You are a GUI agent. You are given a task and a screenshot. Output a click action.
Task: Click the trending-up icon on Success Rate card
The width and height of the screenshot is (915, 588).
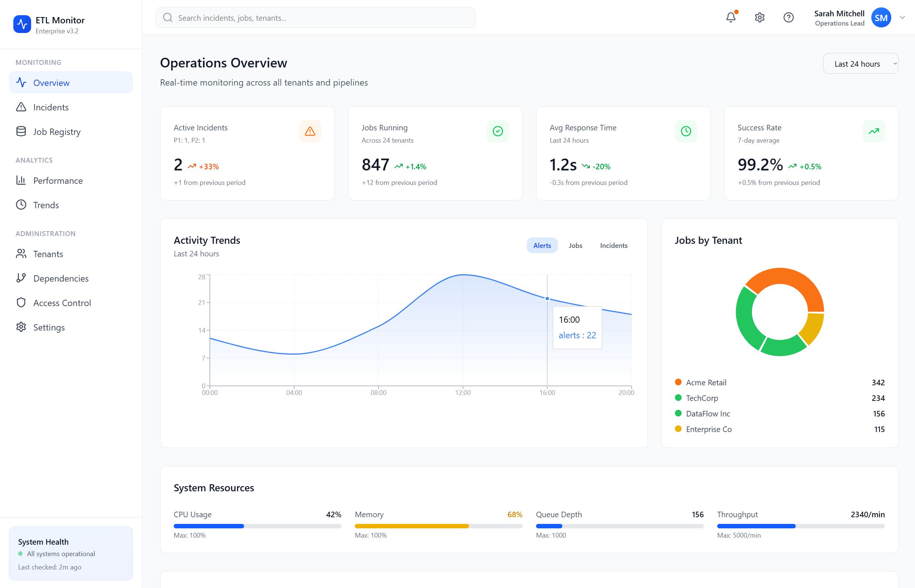point(874,131)
